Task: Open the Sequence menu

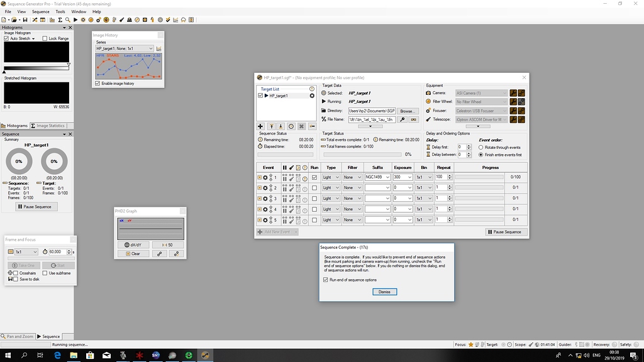Action: pos(41,11)
